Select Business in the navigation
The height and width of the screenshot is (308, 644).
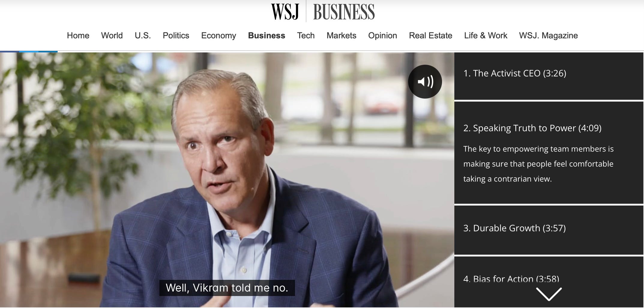[x=266, y=35]
